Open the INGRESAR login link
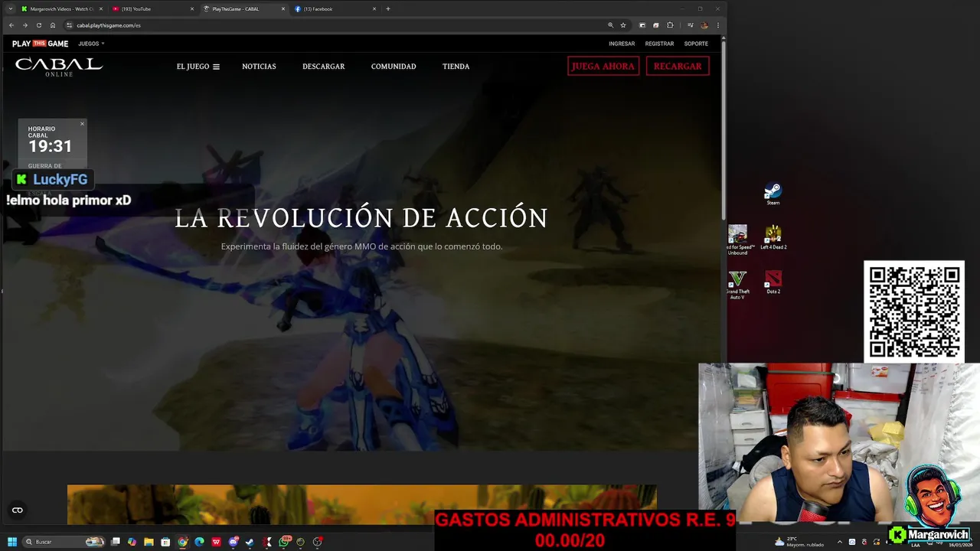Image resolution: width=980 pixels, height=551 pixels. [622, 44]
